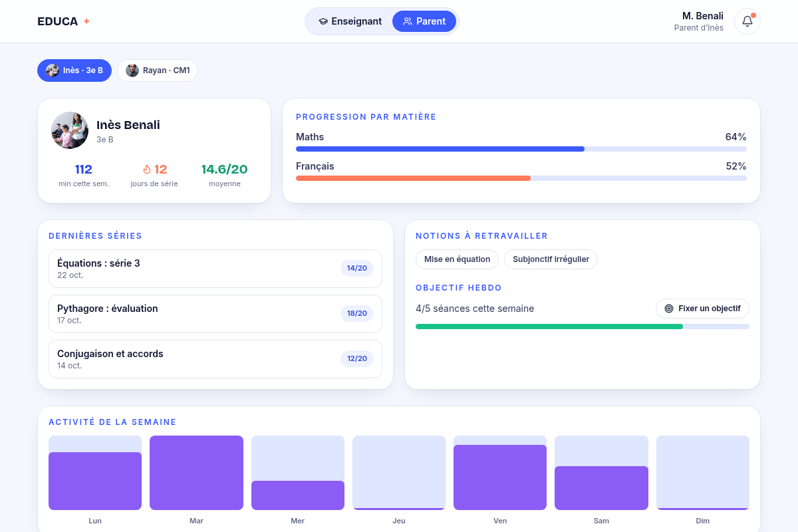Click the 4/5 séances cette semaine text
The image size is (798, 532).
click(475, 309)
